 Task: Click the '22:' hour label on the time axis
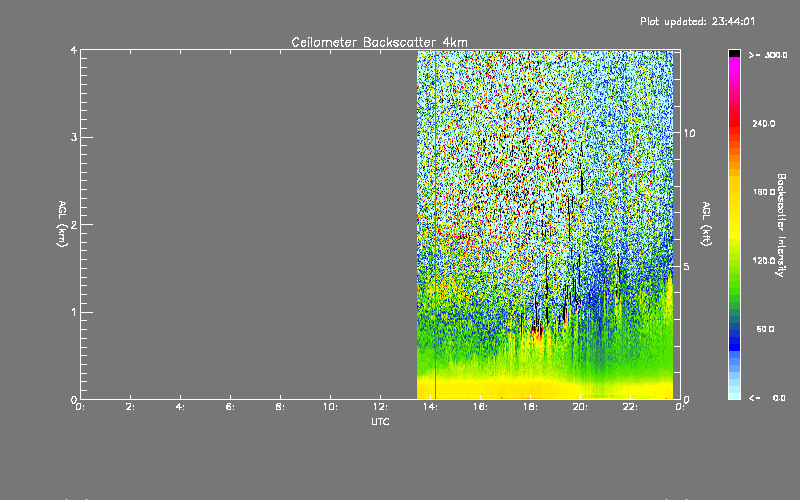click(x=630, y=407)
